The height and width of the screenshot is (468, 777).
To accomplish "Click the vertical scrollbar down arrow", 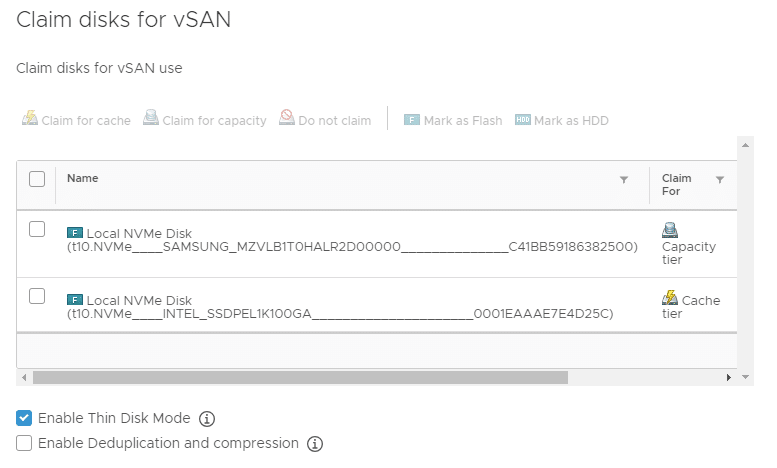I will pos(745,377).
